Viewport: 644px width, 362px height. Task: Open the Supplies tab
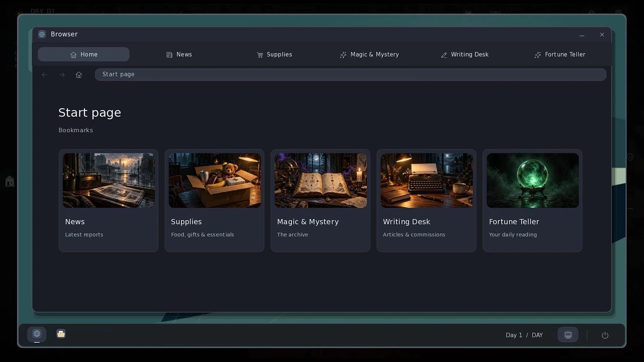[274, 54]
